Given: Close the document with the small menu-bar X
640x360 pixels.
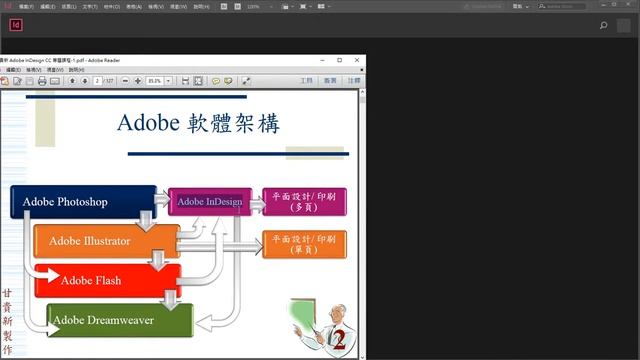Looking at the screenshot, I should [x=362, y=70].
